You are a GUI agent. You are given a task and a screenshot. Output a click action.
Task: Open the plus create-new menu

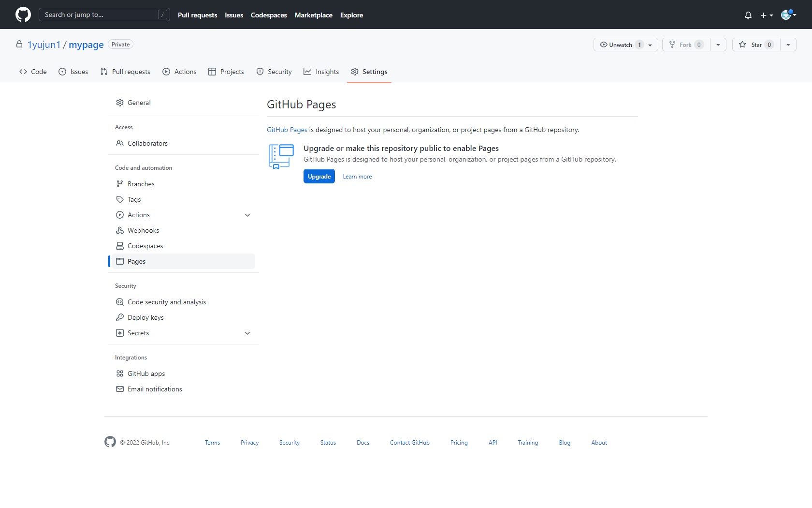pos(767,15)
